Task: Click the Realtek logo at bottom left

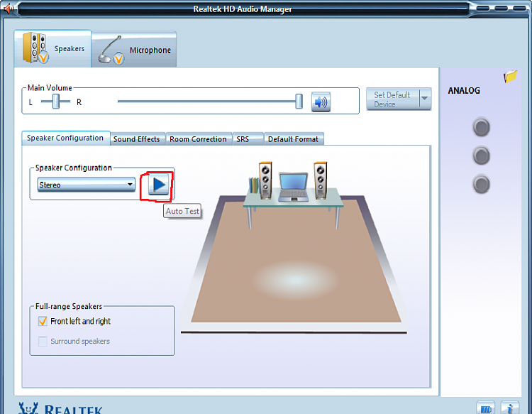Action: click(60, 408)
